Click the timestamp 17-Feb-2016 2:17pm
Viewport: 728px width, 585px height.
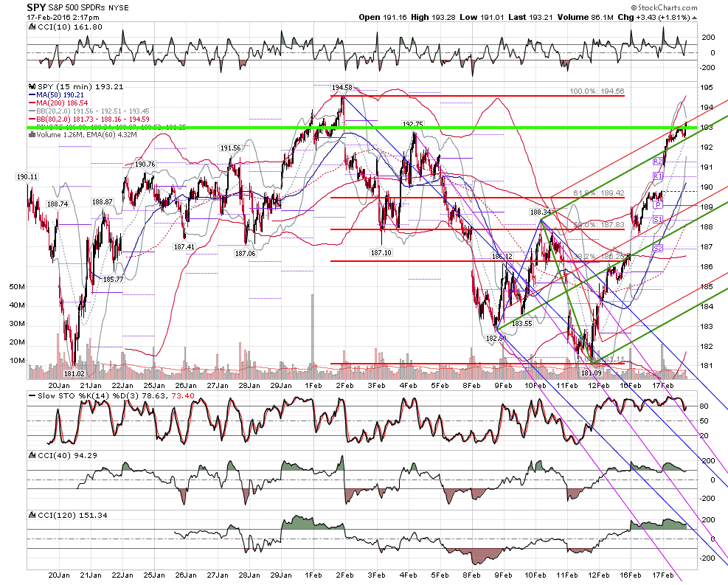[x=63, y=18]
